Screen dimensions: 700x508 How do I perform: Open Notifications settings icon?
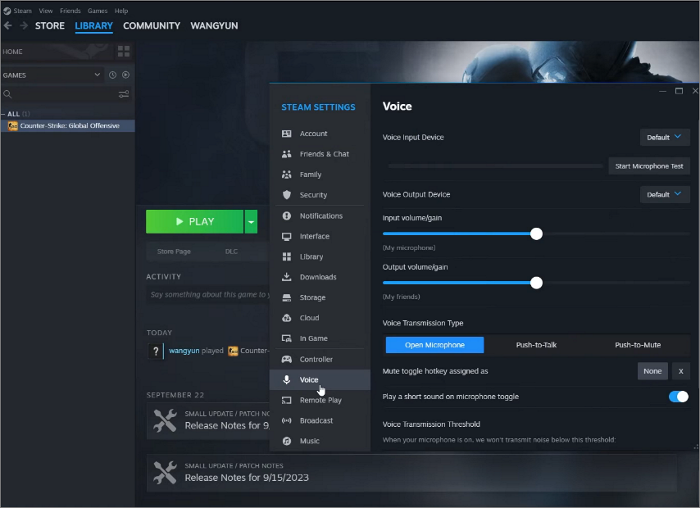287,216
